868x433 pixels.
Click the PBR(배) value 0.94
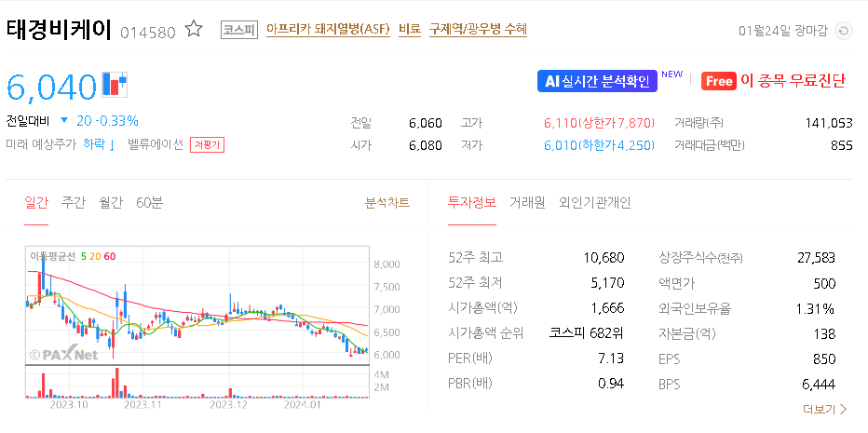(x=611, y=383)
